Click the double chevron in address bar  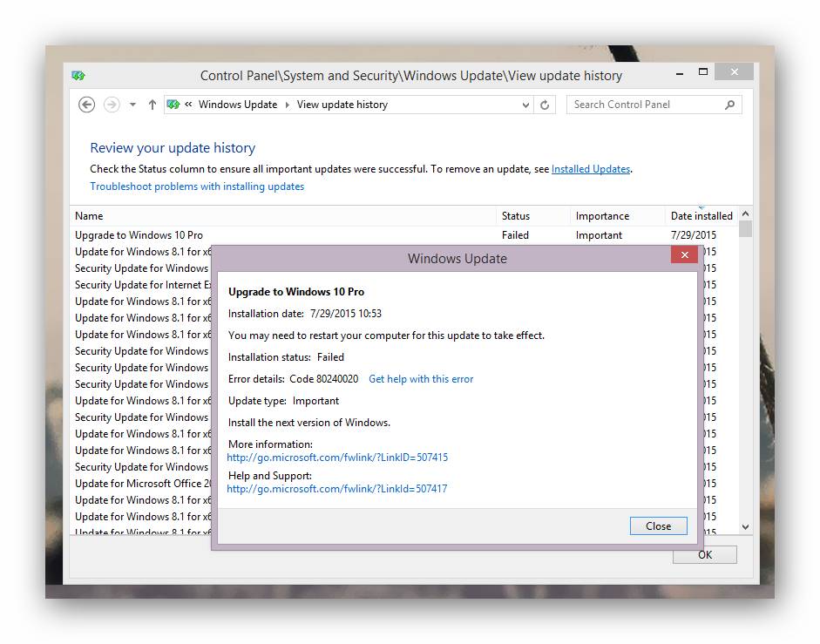tap(188, 105)
